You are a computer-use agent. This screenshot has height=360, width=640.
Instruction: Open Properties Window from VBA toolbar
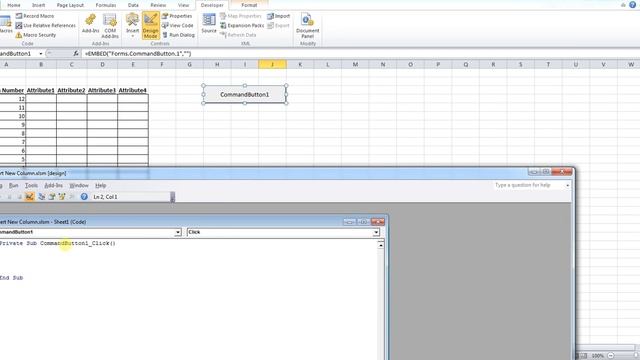(x=52, y=197)
